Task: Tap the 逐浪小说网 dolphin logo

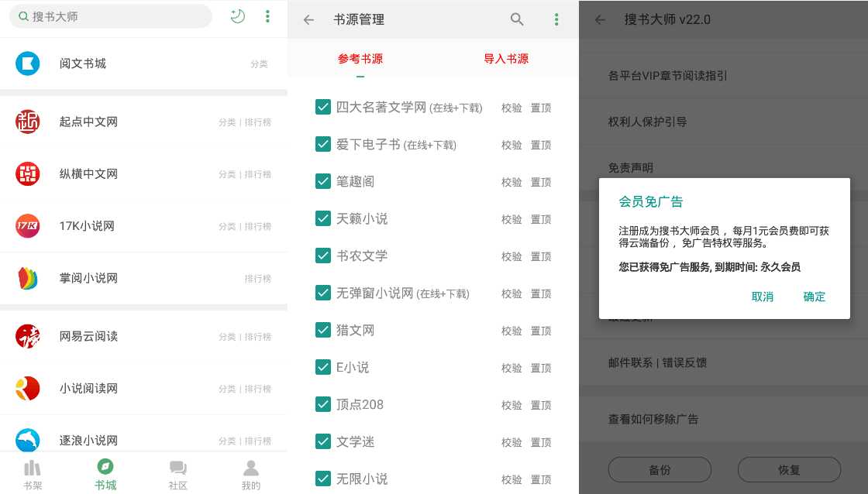Action: pos(28,441)
